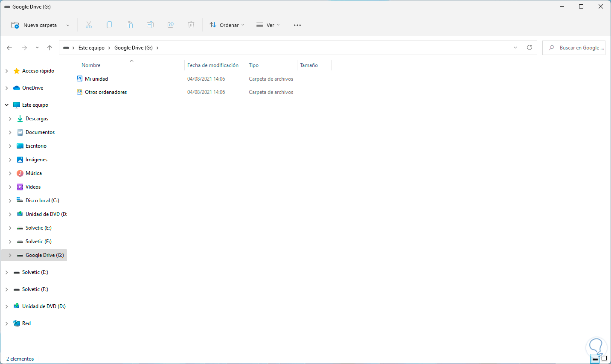Image resolution: width=611 pixels, height=364 pixels.
Task: Expand the Documentos tree node
Action: (10, 132)
